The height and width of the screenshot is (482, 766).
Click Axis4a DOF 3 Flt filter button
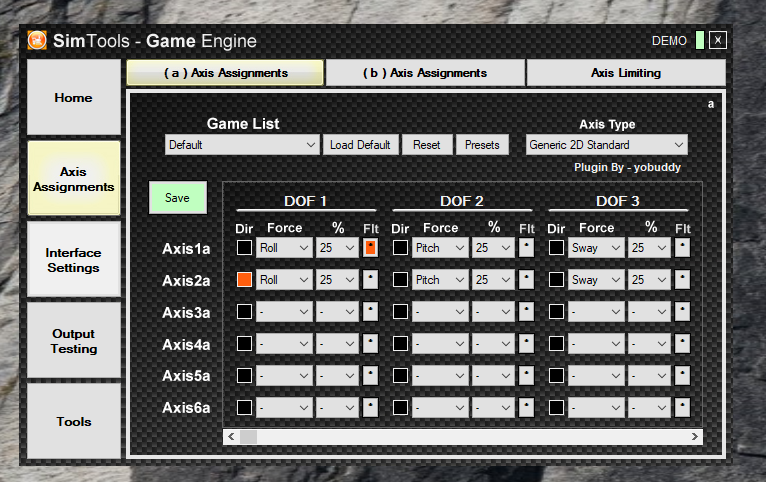pos(682,344)
